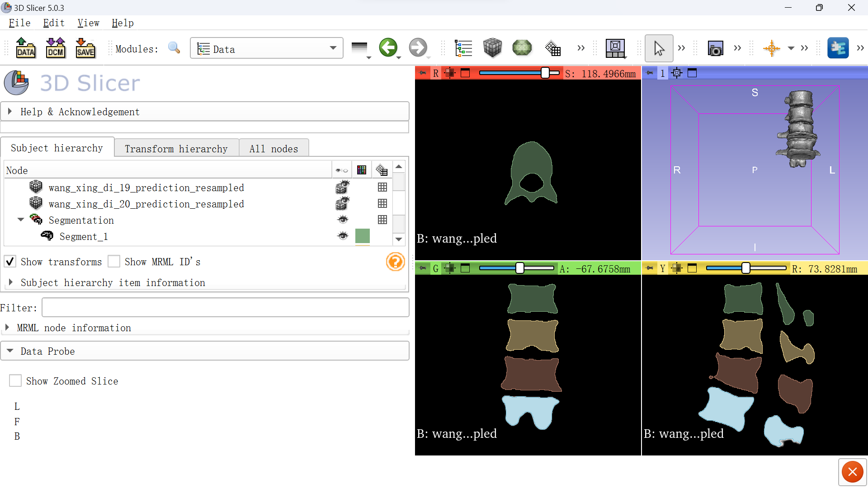This screenshot has width=868, height=488.
Task: Click the screenshot capture camera icon
Action: coord(715,48)
